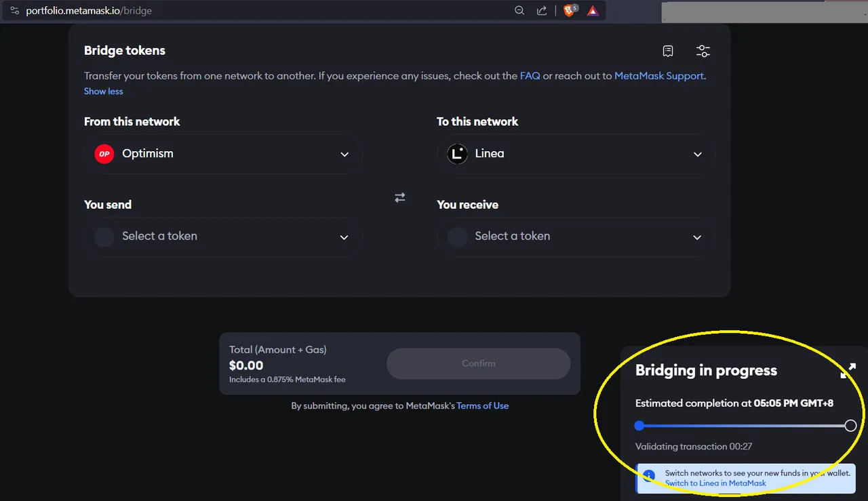Click the bridging progress start marker
This screenshot has height=501, width=868.
pos(639,426)
